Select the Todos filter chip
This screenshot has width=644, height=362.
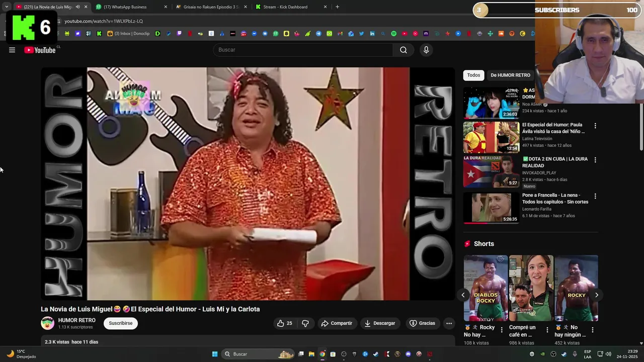473,75
